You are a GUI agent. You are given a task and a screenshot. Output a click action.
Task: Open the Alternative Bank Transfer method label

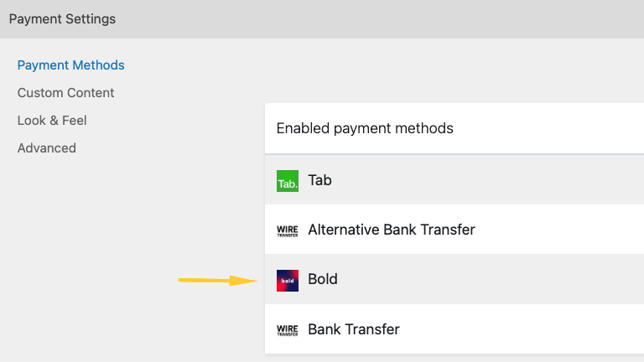(x=392, y=230)
